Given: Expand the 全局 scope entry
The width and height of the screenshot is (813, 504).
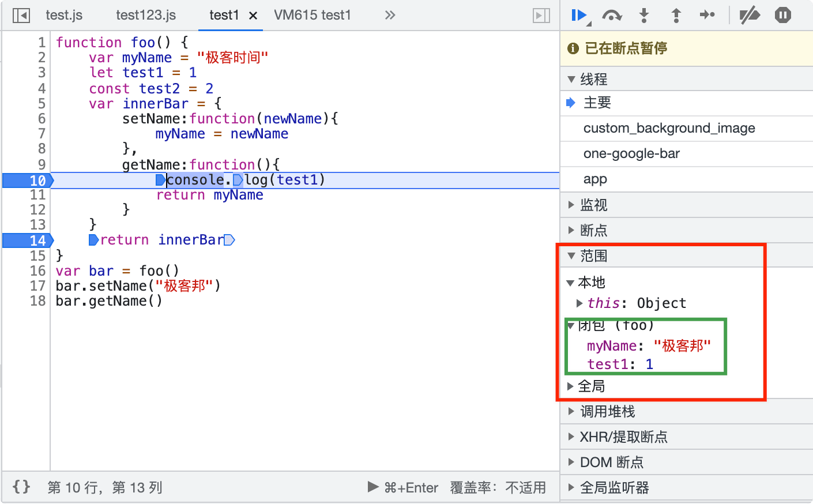Looking at the screenshot, I should pos(591,386).
